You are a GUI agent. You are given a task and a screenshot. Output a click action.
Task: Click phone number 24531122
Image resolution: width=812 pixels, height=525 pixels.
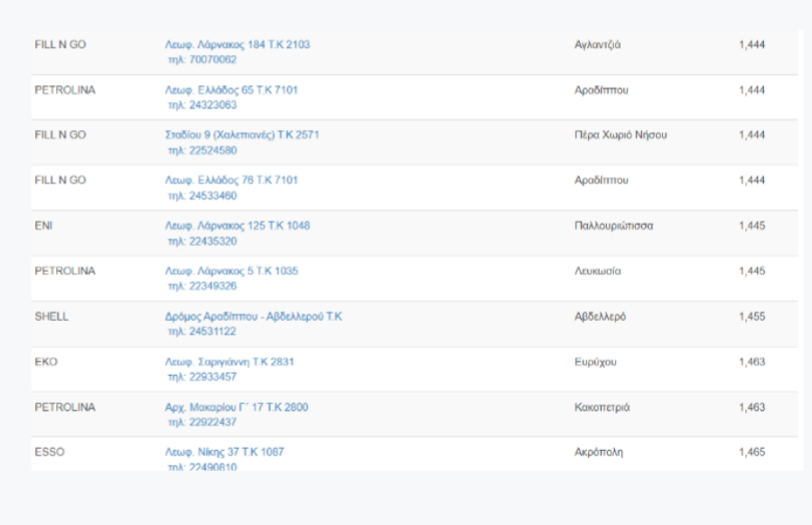coord(201,332)
